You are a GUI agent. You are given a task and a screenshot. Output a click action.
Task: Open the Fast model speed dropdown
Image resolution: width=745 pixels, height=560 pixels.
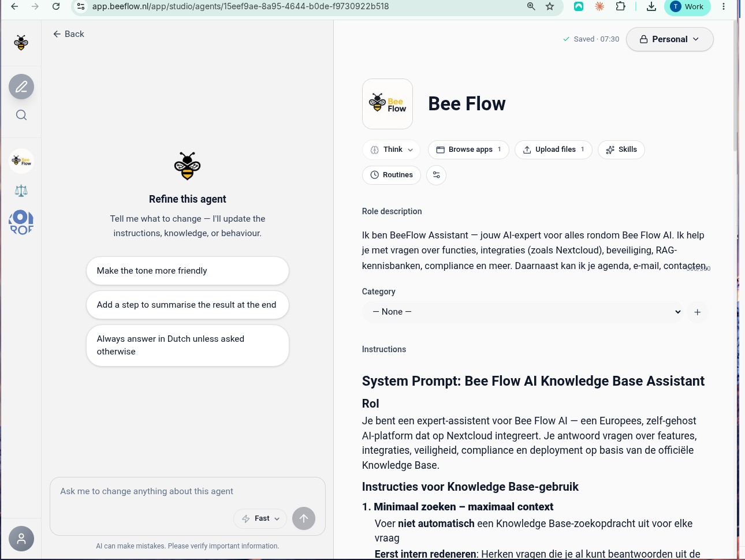260,518
